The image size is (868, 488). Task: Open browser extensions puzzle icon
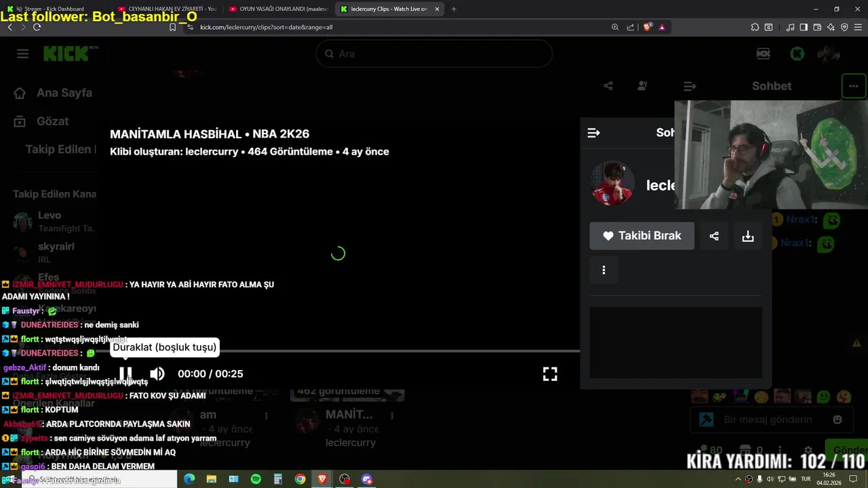[x=755, y=27]
